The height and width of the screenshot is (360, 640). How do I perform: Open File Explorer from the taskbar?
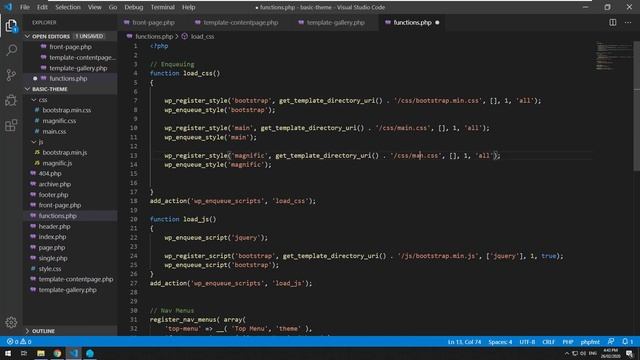pyautogui.click(x=41, y=353)
